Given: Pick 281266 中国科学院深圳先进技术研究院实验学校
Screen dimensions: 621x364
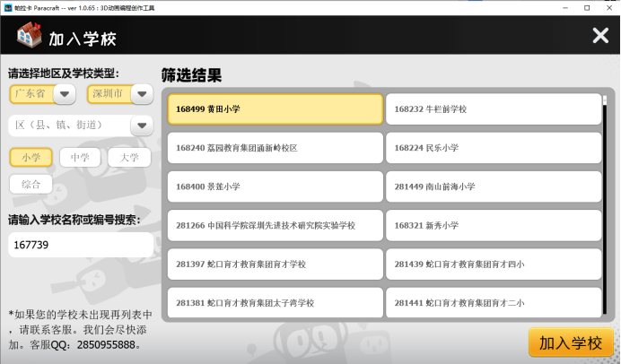Looking at the screenshot, I should click(x=275, y=226).
